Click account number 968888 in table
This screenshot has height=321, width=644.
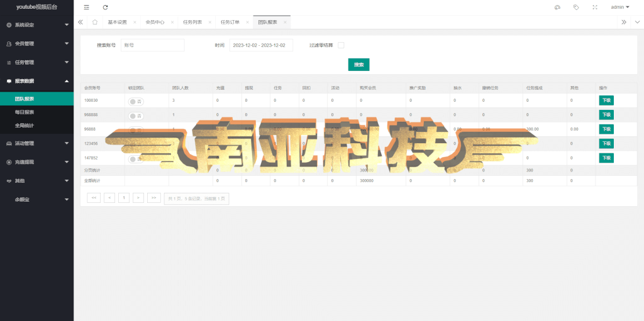pos(91,115)
